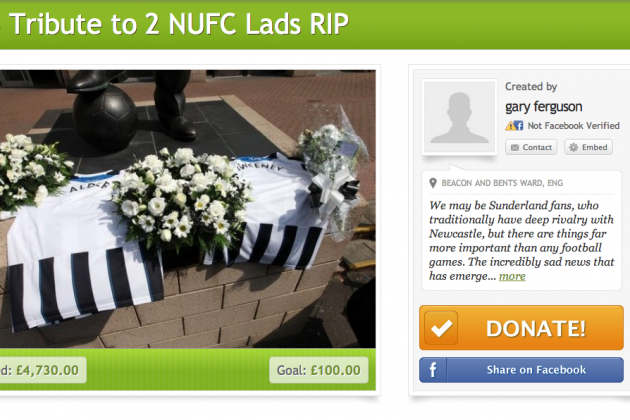
Task: Click the Share on Facebook button
Action: tap(521, 370)
